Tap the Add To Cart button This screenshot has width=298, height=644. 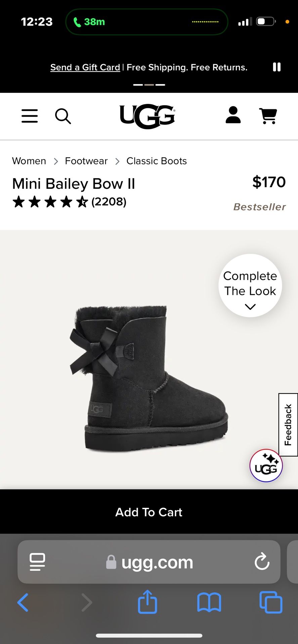149,512
